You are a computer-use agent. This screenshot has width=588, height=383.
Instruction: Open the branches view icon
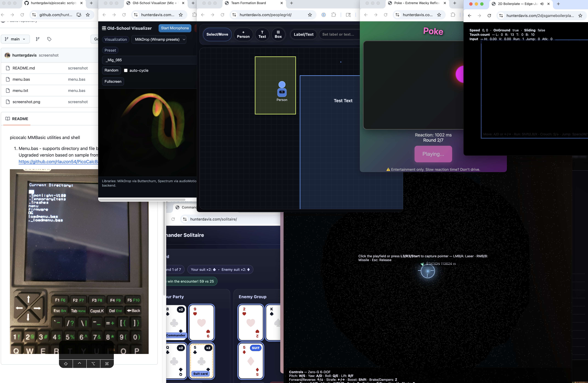point(38,39)
